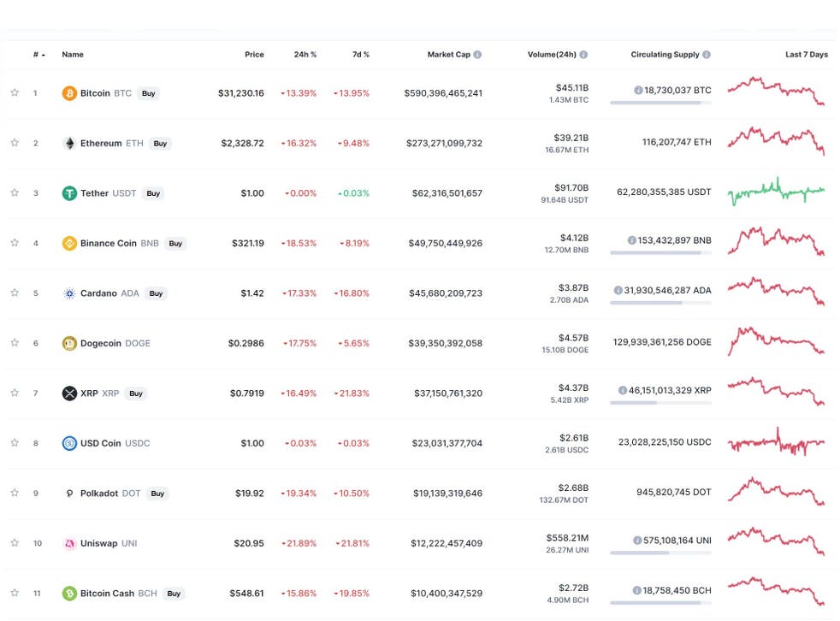Click the Binance Coin logo icon
This screenshot has height=621, width=840.
point(69,243)
